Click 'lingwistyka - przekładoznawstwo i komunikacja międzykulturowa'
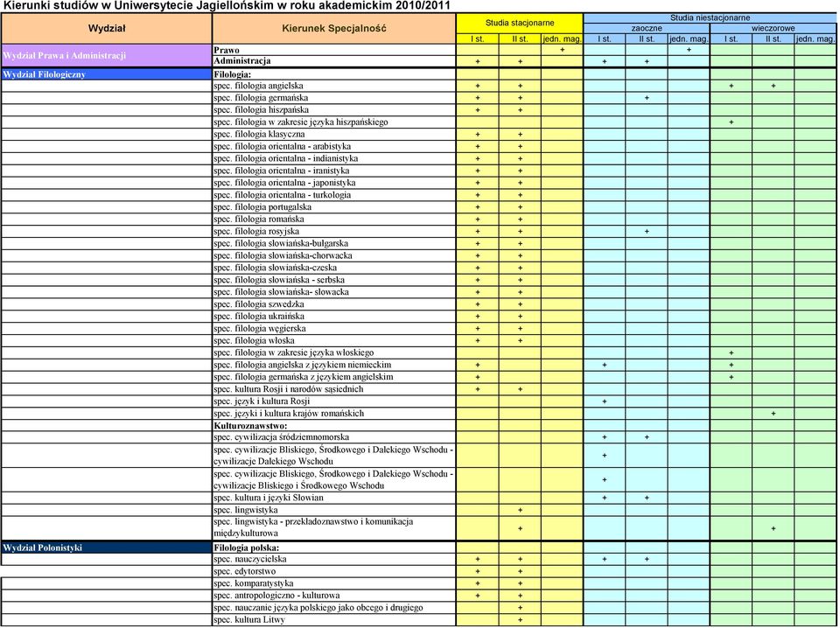Image resolution: width=840 pixels, height=628 pixels. (333, 528)
